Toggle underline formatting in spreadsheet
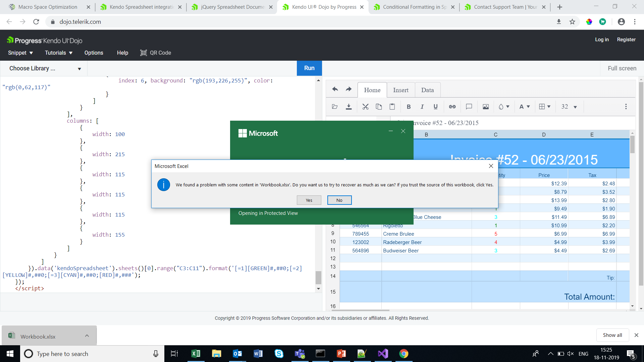 435,107
